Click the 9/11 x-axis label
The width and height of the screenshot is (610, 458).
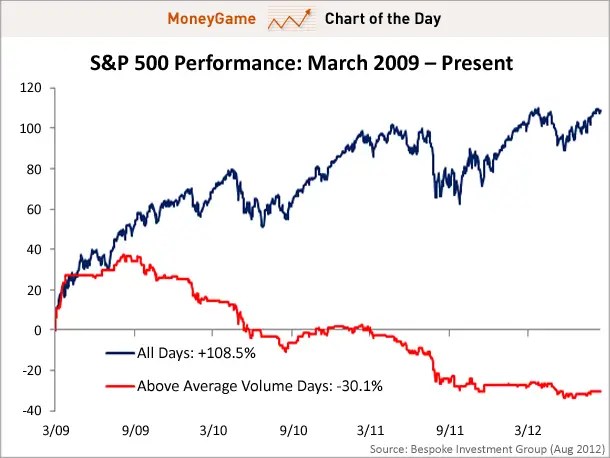(450, 430)
